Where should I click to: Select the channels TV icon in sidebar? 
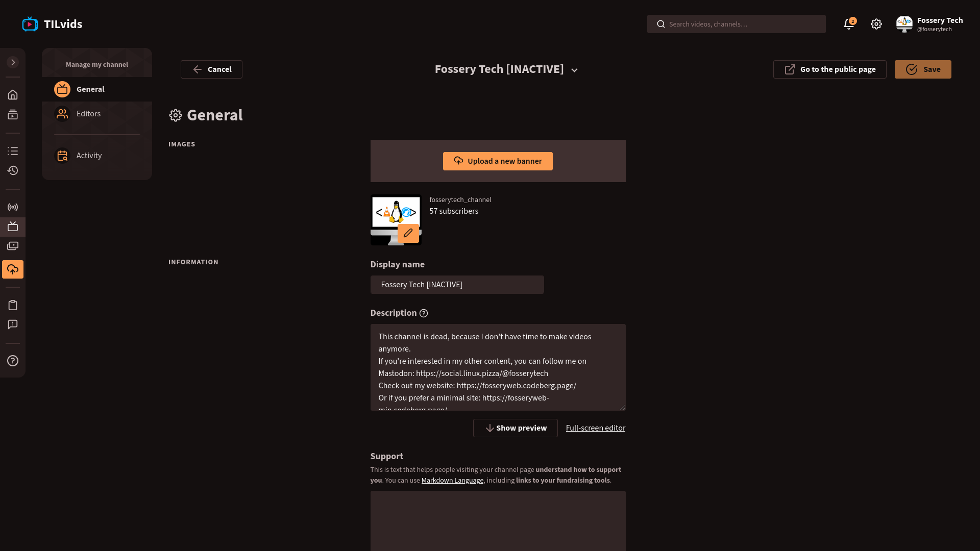[13, 227]
